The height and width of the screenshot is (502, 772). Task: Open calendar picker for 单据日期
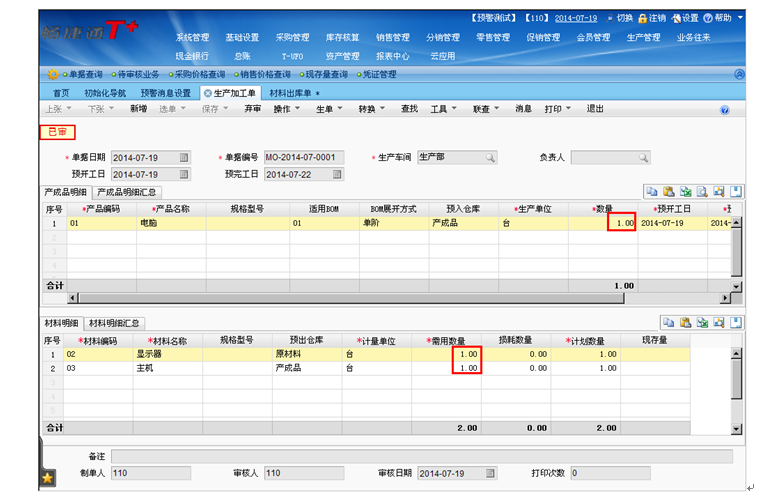tap(184, 158)
